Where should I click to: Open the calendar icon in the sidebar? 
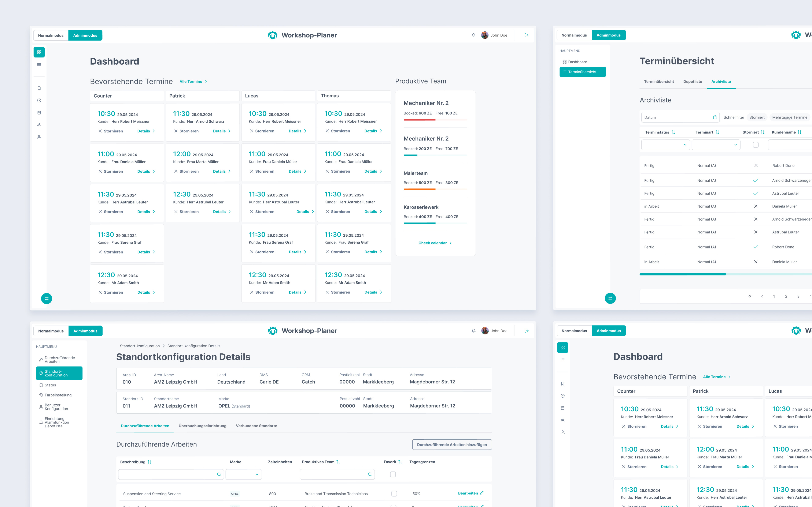pyautogui.click(x=39, y=112)
